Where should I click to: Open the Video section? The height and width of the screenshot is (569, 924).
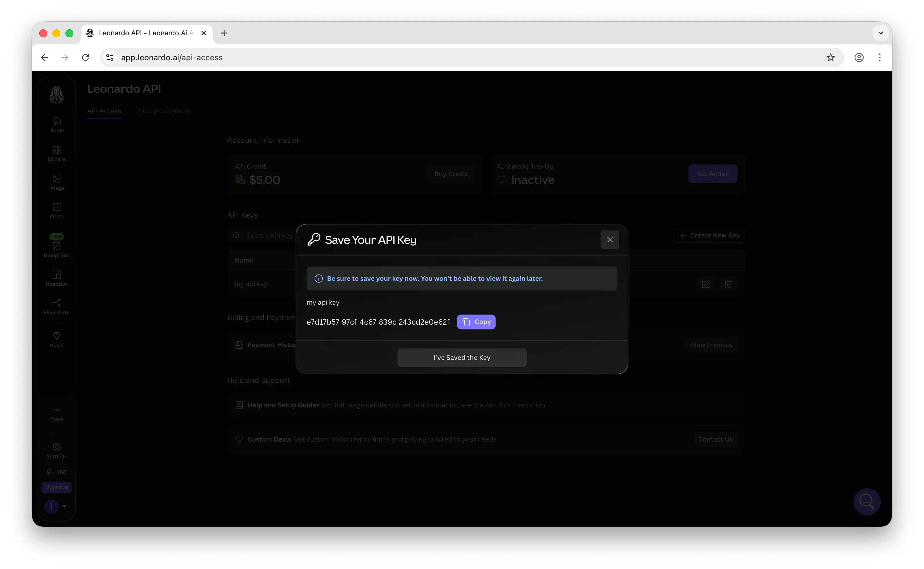[x=56, y=210]
